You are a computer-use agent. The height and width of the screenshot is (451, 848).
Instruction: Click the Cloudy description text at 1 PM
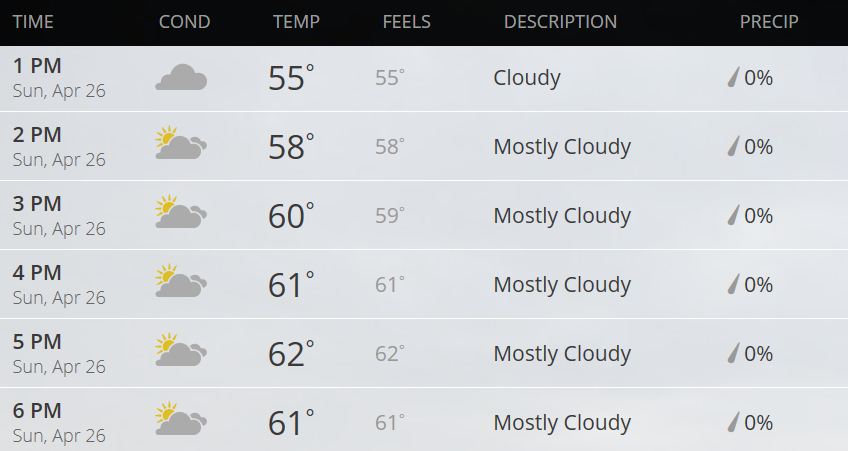pos(527,78)
